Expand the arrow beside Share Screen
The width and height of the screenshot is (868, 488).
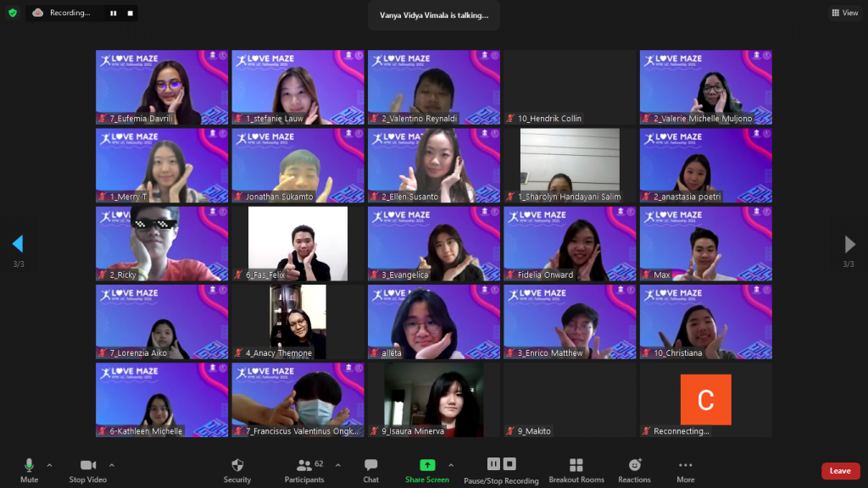pyautogui.click(x=451, y=465)
